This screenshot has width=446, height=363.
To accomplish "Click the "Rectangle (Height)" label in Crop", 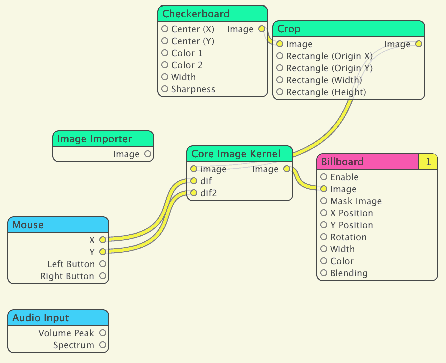I will pyautogui.click(x=326, y=92).
